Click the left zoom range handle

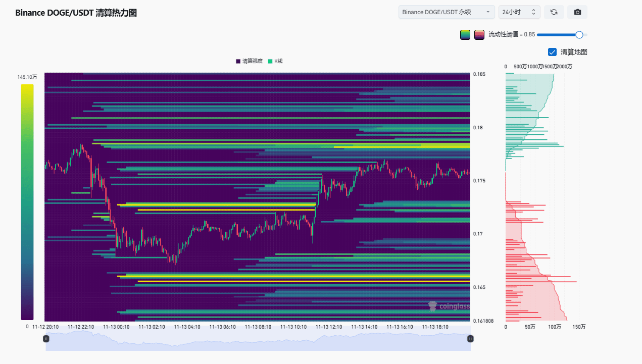46,339
